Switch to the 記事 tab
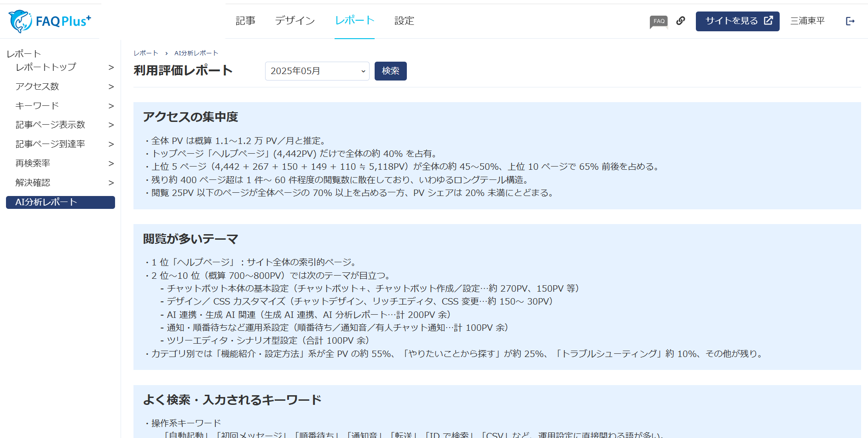Viewport: 868px width, 438px height. click(x=245, y=21)
